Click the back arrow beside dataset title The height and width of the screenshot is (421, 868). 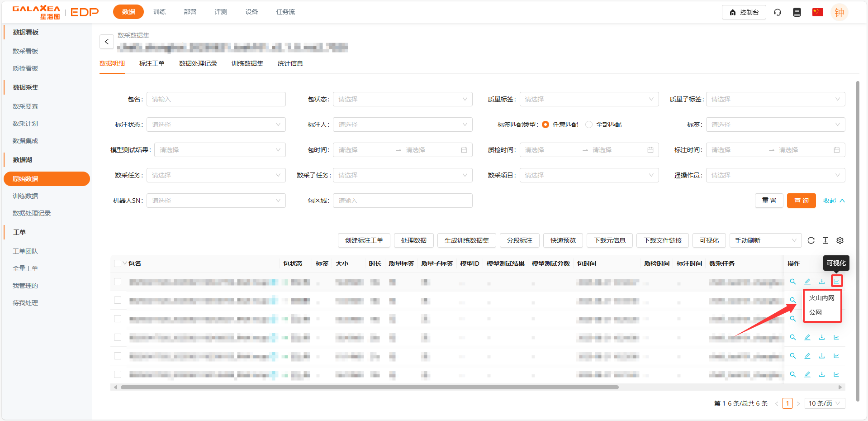point(107,42)
